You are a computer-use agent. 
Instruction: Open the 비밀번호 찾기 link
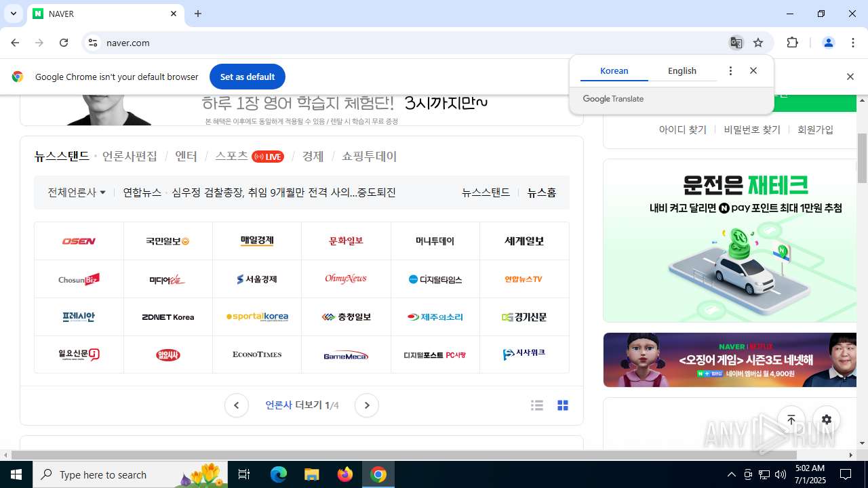click(752, 129)
